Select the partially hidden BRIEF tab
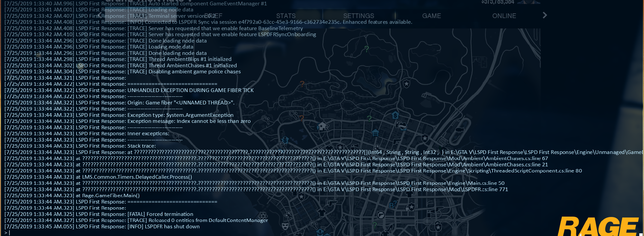Viewport: 644px width, 236px height. pos(213,16)
